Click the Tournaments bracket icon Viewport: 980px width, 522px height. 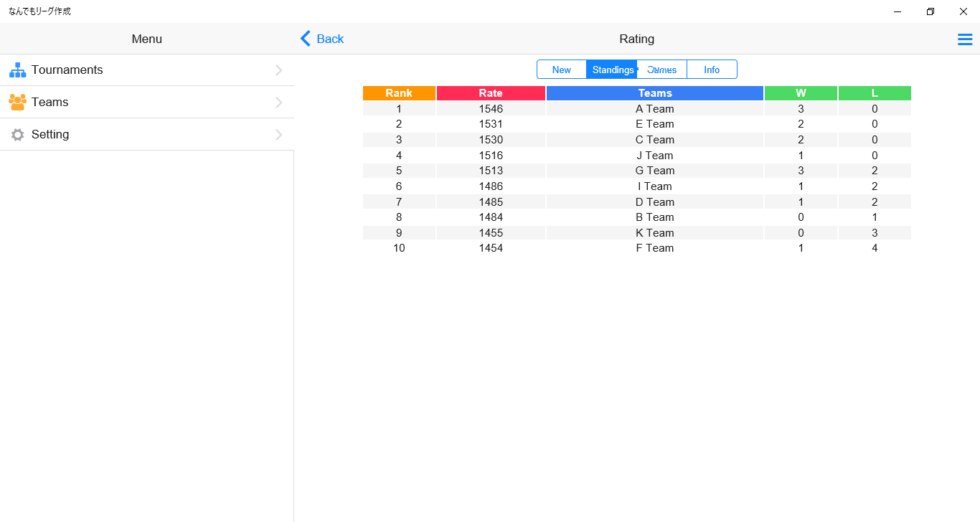click(17, 70)
